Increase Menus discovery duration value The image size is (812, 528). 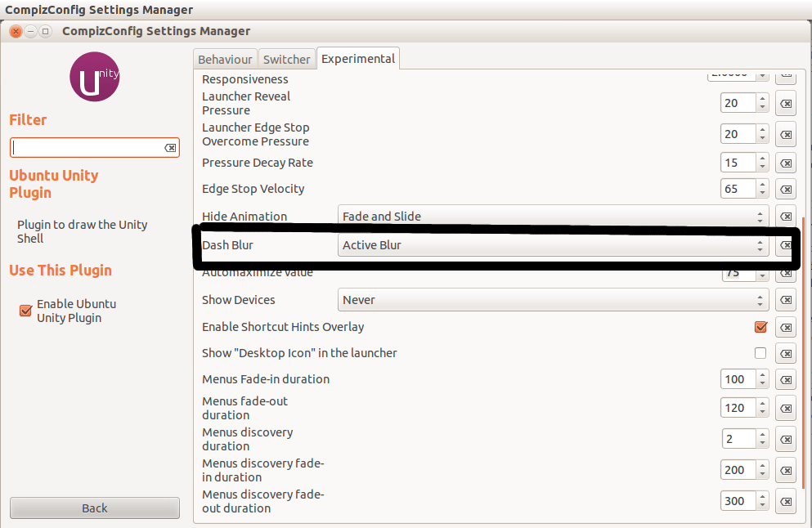[x=762, y=434]
